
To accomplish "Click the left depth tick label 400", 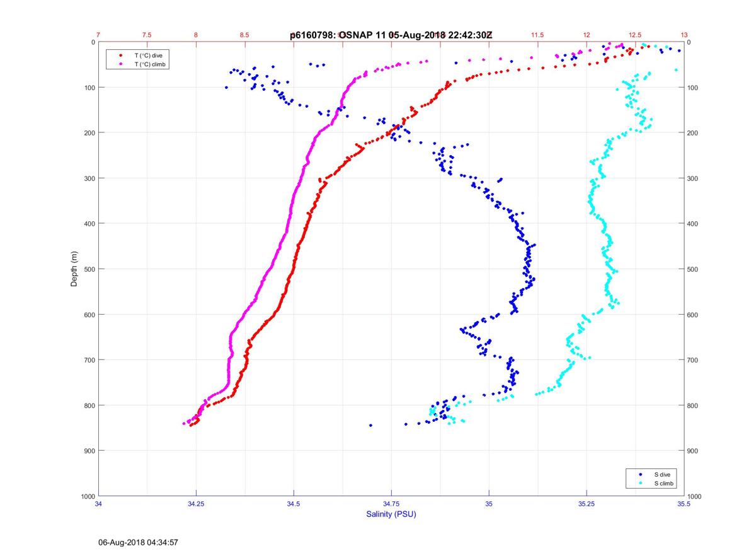I will [x=89, y=224].
